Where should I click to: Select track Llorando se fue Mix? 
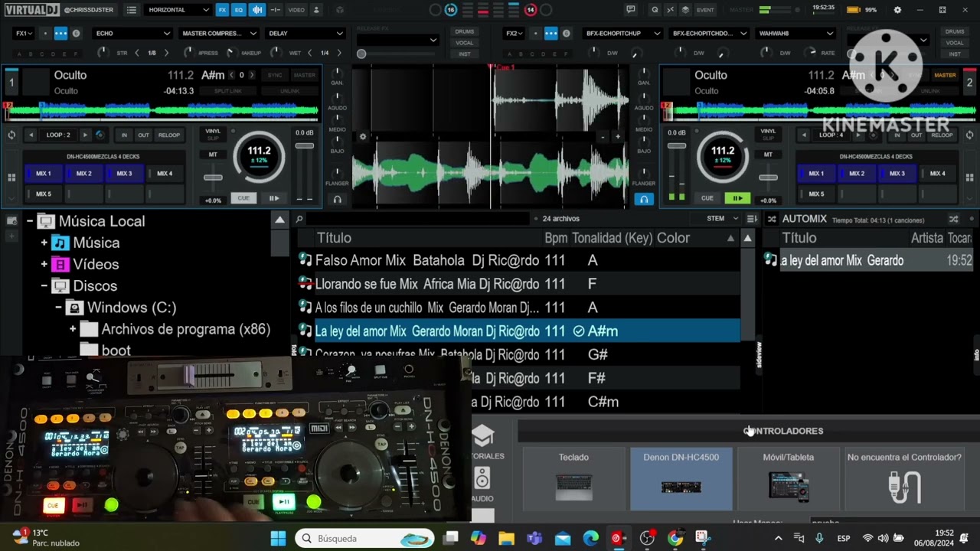coord(518,284)
